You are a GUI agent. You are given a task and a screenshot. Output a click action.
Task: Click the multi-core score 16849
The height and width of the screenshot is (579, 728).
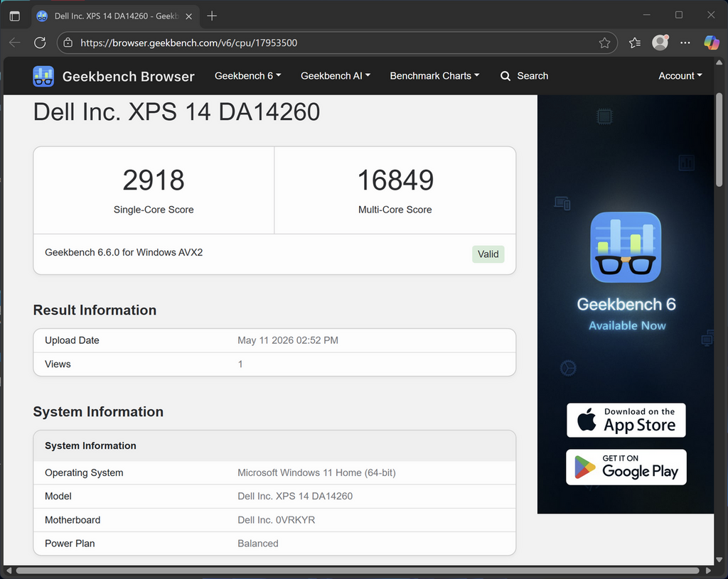[x=395, y=180]
